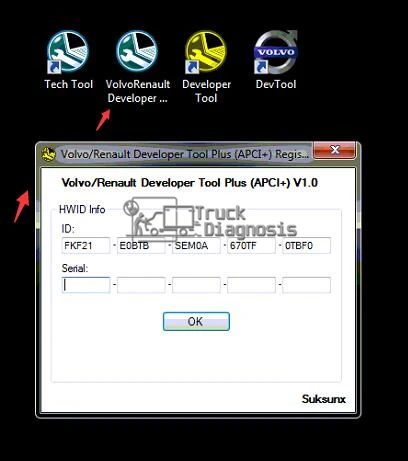Click the ID field containing 670TF
Viewport: 408px width, 461px height.
251,246
